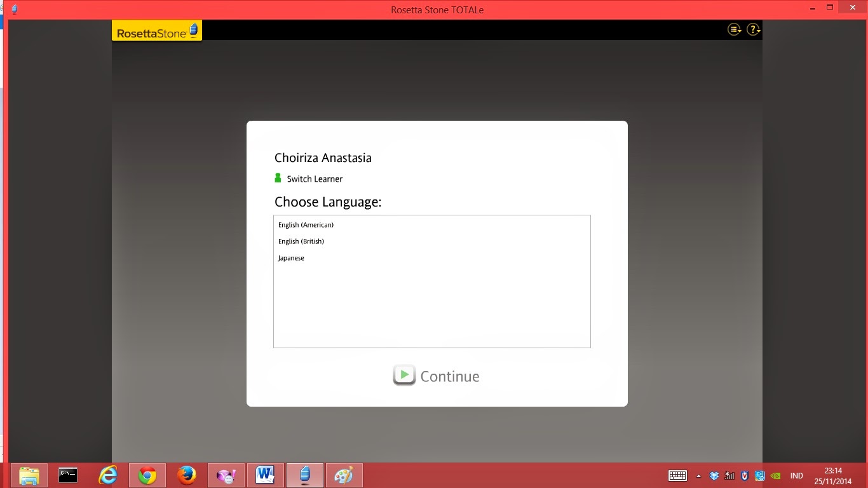Open the Help question mark menu
868x488 pixels.
(x=754, y=29)
